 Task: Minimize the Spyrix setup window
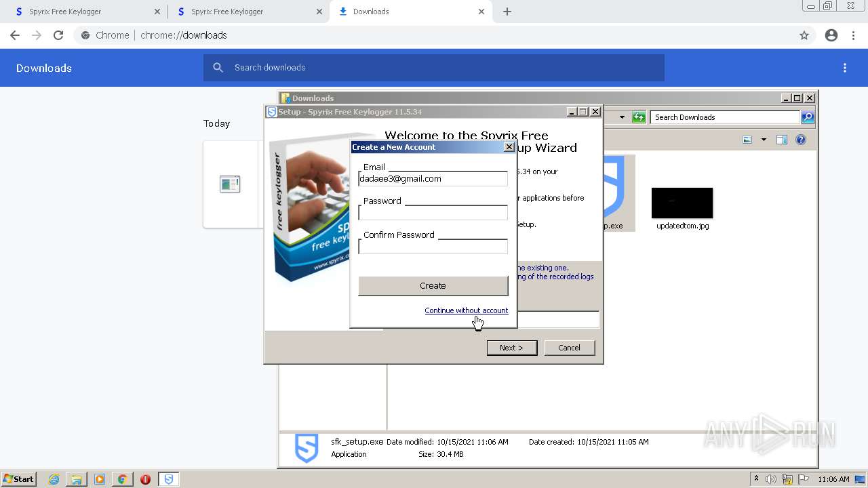(572, 112)
